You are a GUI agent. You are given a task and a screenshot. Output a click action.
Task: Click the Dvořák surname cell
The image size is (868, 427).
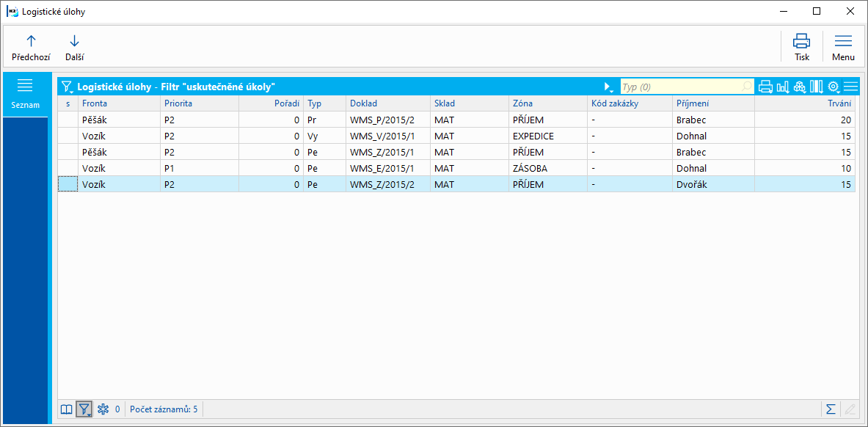point(713,184)
